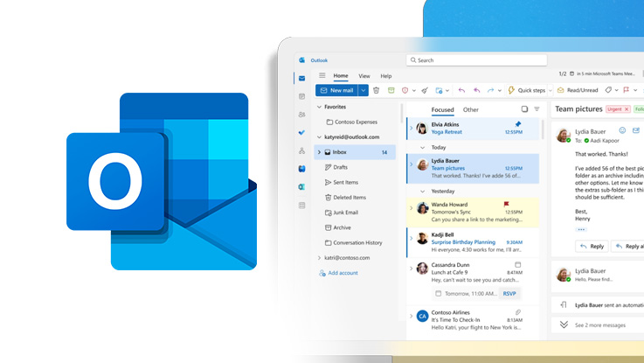This screenshot has width=644, height=363.
Task: Open the Report dropdown arrow
Action: tap(413, 90)
